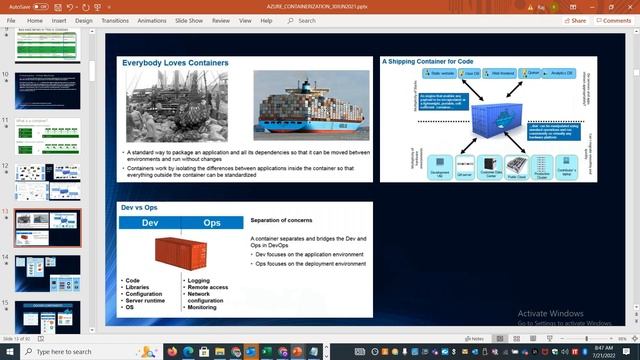Screen dimensions: 640x360
Task: Click the zoom slider handle
Action: 587,339
